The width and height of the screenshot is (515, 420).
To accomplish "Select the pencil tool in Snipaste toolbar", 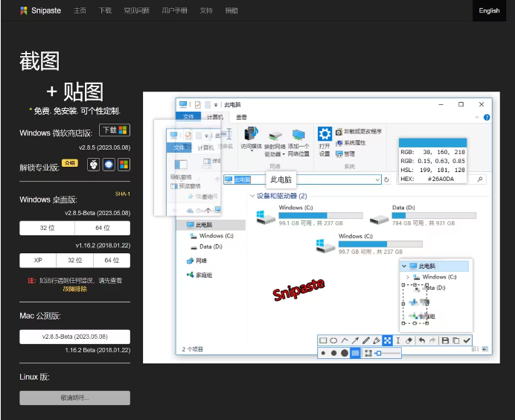I will [x=366, y=340].
